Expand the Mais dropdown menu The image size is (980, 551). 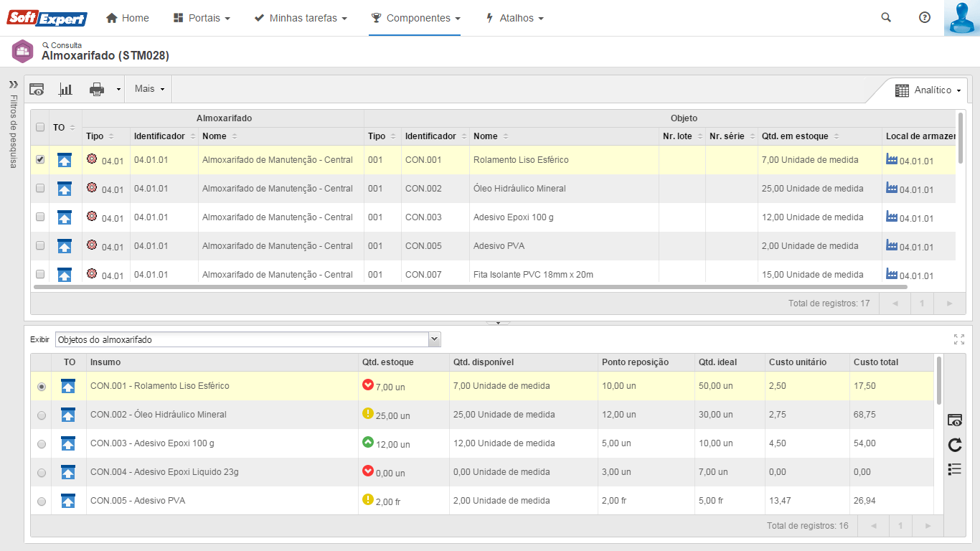tap(149, 89)
